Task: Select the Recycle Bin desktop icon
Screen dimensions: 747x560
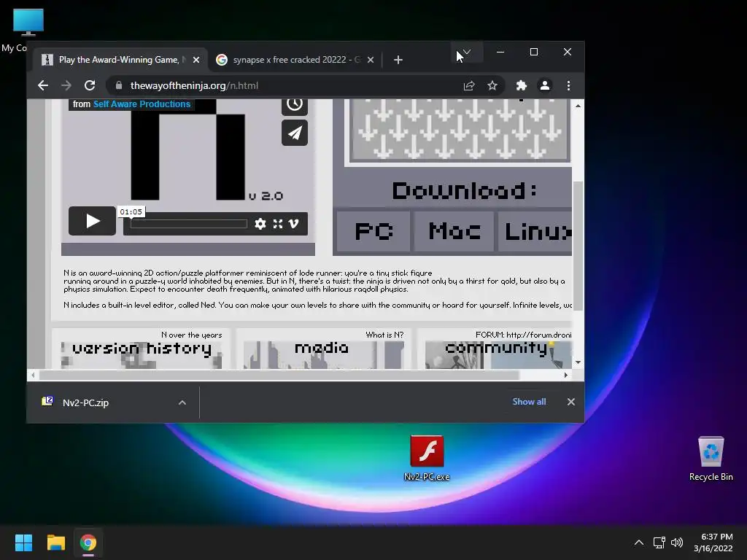Action: 711,459
